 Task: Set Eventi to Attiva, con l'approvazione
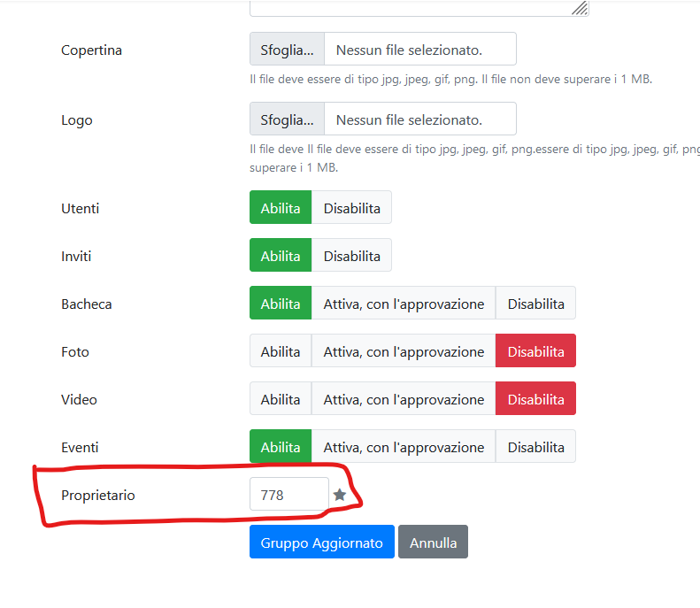click(x=404, y=446)
